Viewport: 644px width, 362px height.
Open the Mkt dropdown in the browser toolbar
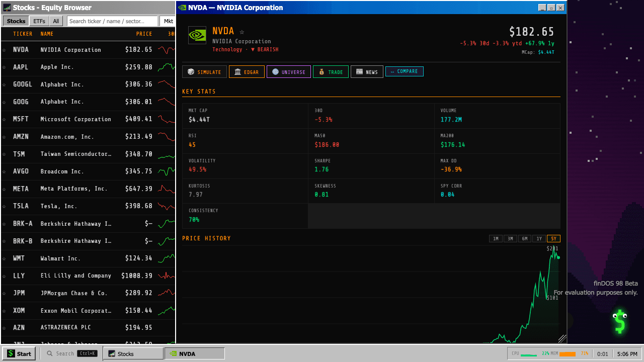tap(168, 21)
